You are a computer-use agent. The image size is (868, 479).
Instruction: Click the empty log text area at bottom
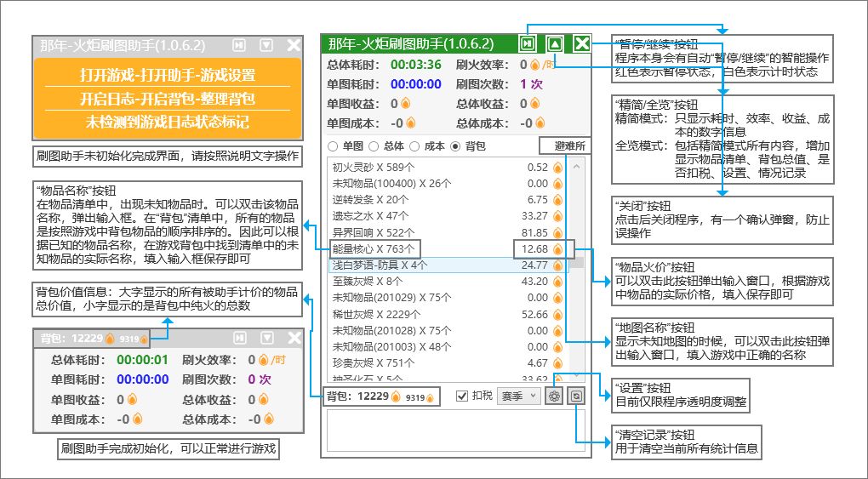point(455,431)
